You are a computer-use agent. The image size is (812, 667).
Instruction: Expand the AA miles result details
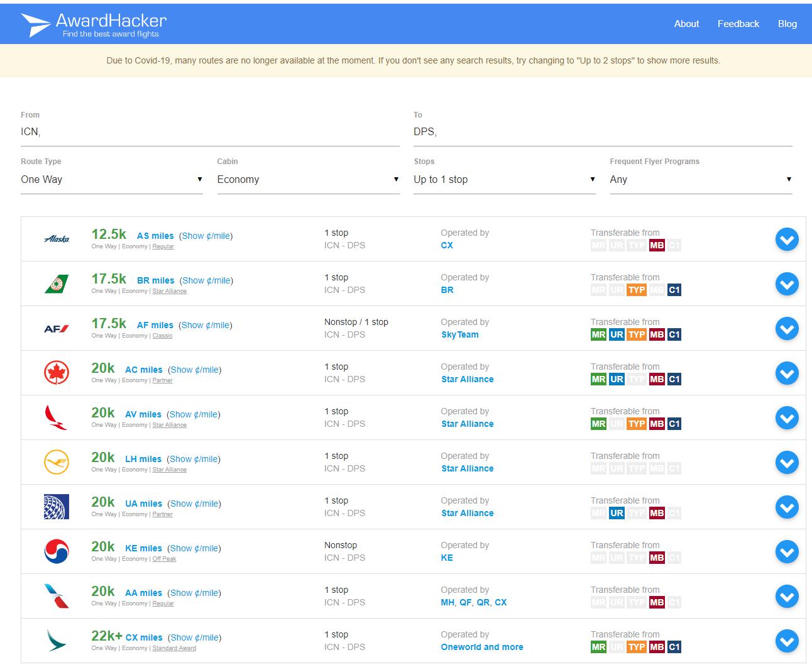(787, 597)
